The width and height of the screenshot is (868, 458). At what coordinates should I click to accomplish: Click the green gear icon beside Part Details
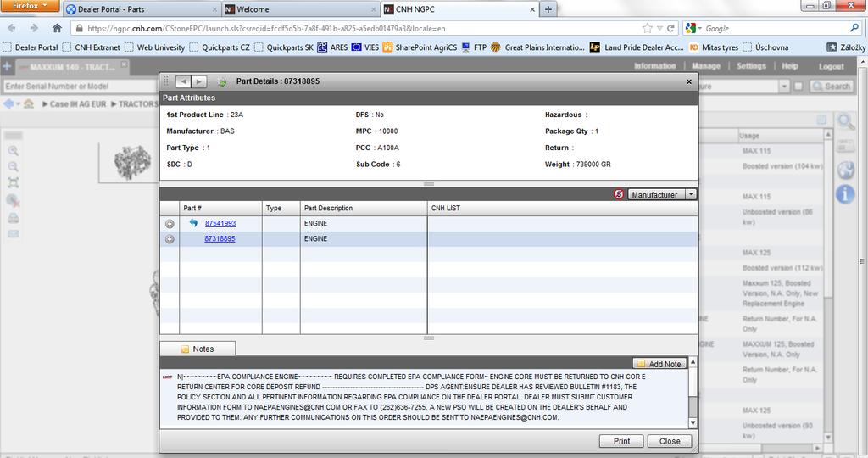tap(222, 82)
